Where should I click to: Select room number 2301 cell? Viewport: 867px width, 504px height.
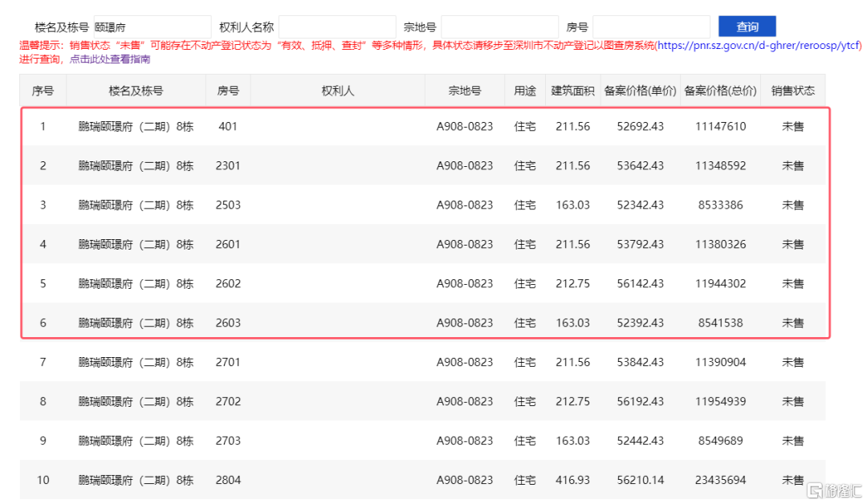point(228,166)
